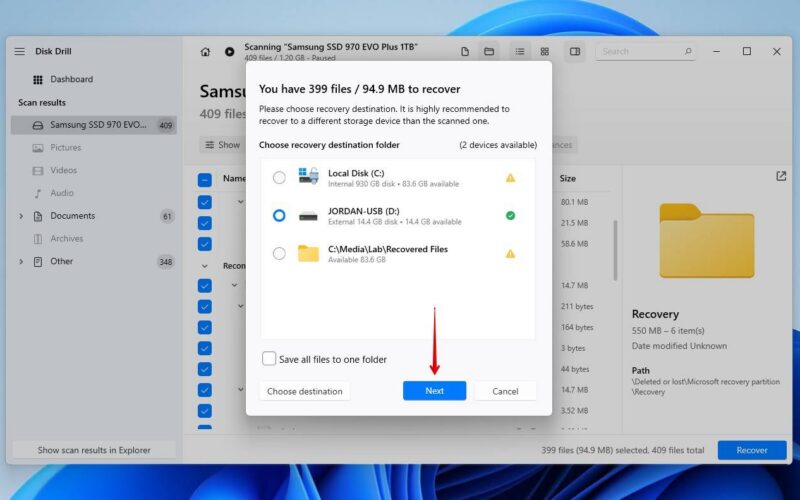Click the Size column header
The image size is (800, 500).
click(567, 179)
